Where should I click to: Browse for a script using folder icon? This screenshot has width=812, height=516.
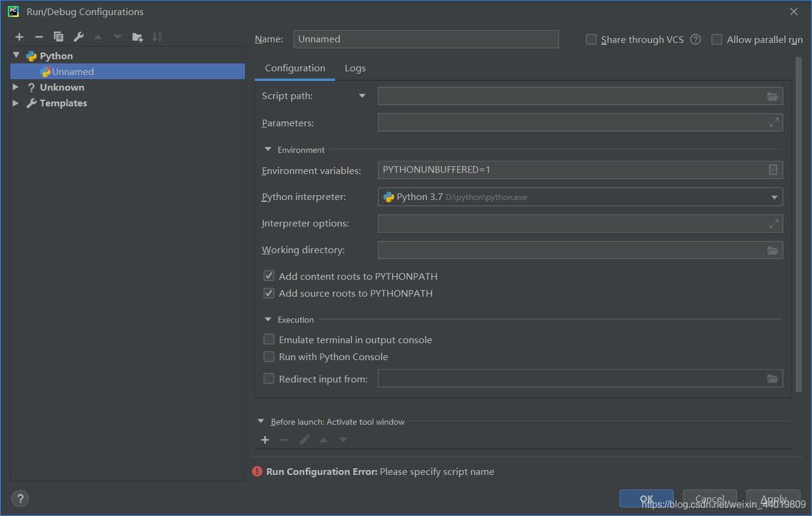pyautogui.click(x=773, y=95)
